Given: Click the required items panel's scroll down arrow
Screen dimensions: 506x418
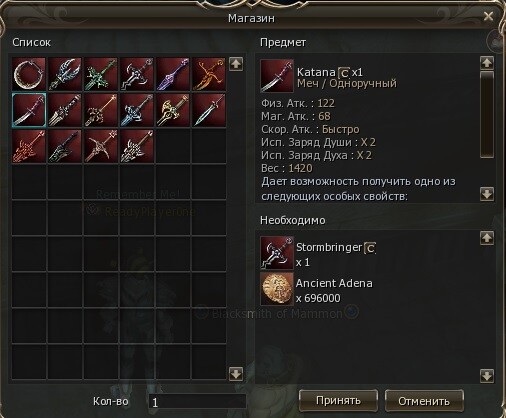Looking at the screenshot, I should point(487,376).
